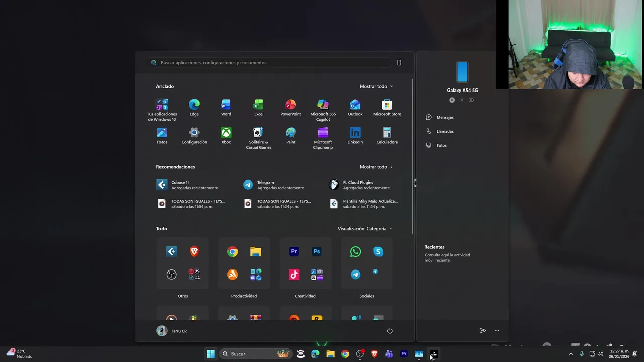Open the Creatividad category folder
The width and height of the screenshot is (644, 362).
(x=305, y=263)
